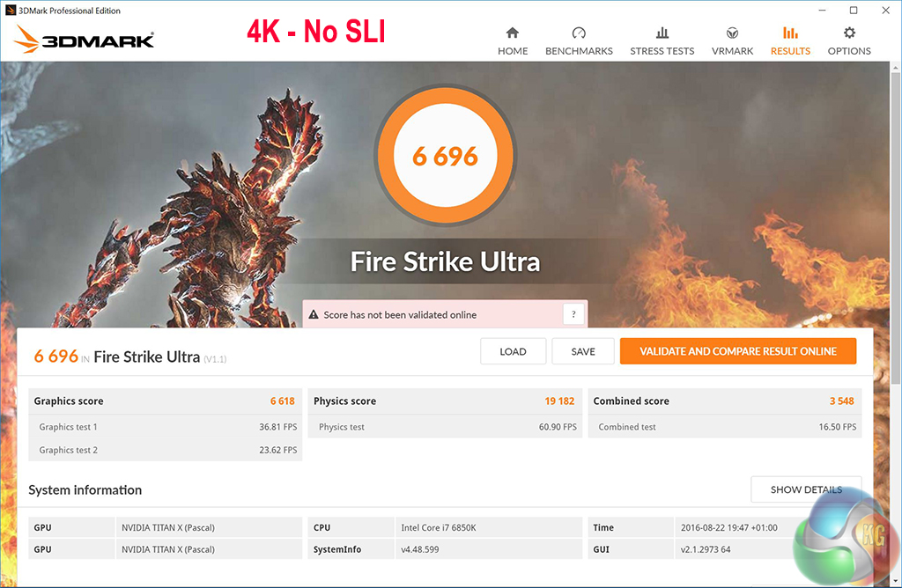902x588 pixels.
Task: Click the System information heading
Action: (x=85, y=489)
